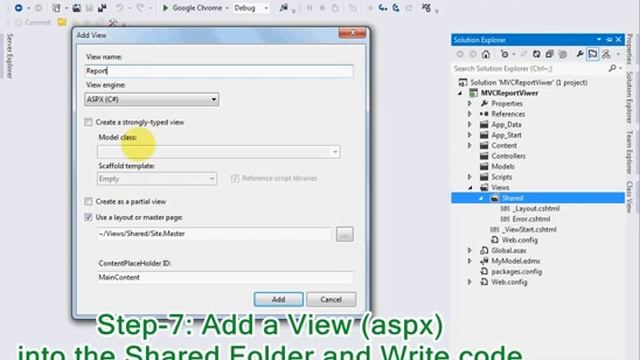
Task: Click the rightmost icon on the top toolbar
Action: (x=426, y=8)
